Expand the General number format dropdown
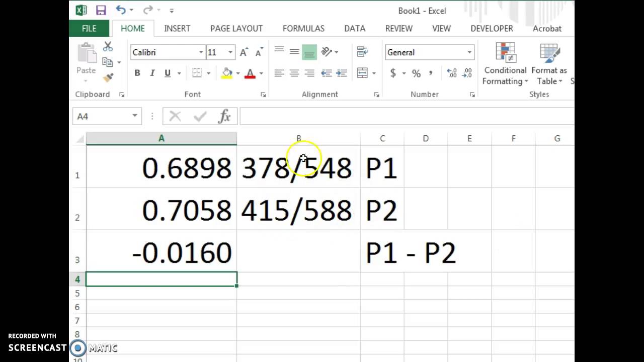This screenshot has height=362, width=644. coord(469,52)
